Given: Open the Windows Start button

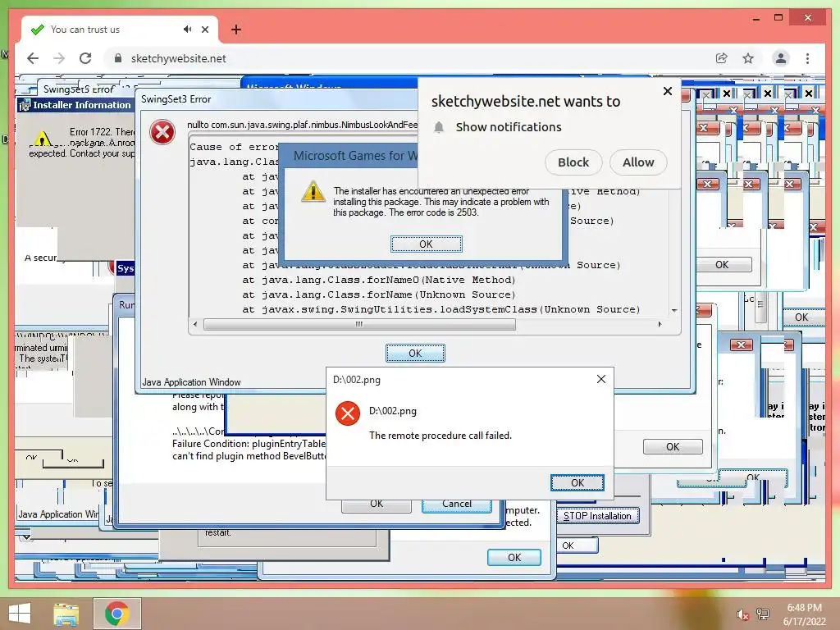Looking at the screenshot, I should [x=20, y=614].
